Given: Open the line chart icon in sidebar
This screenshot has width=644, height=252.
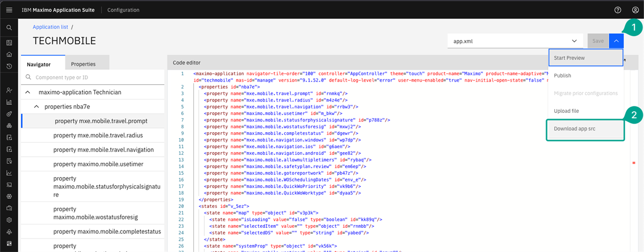Looking at the screenshot, I should click(9, 173).
